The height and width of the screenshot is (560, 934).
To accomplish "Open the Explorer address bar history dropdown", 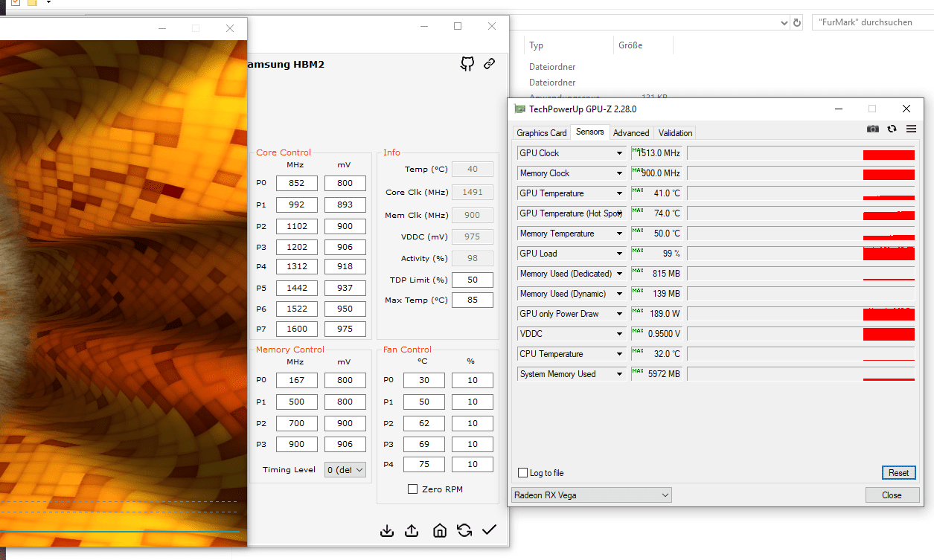I will (784, 22).
